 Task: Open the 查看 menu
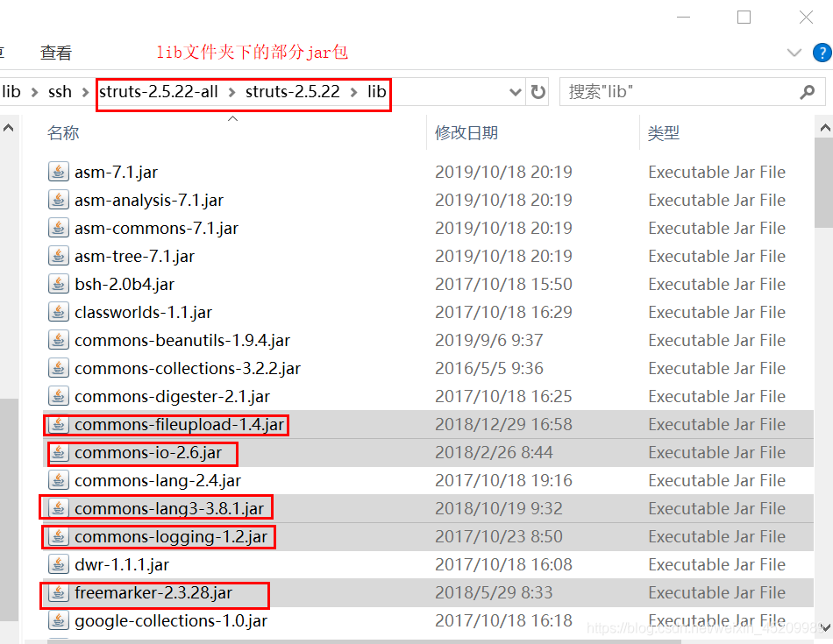pos(55,52)
